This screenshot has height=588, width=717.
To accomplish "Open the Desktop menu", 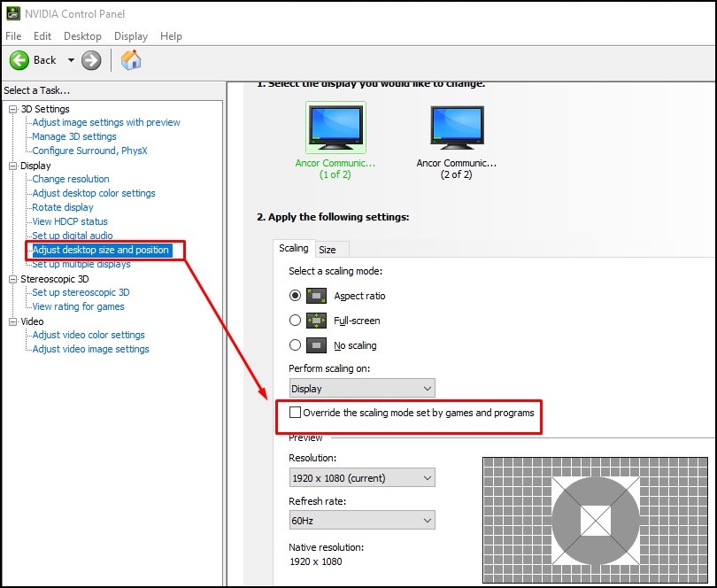I will pos(81,36).
